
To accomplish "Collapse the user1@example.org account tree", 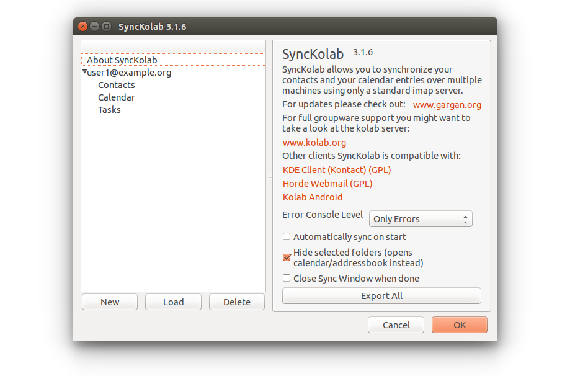I will pyautogui.click(x=84, y=72).
